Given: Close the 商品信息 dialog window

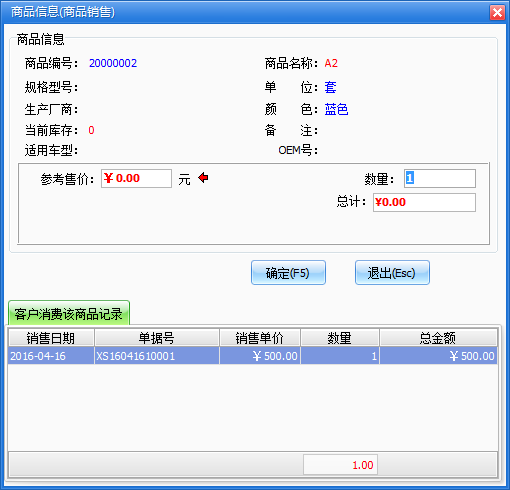Looking at the screenshot, I should (497, 13).
